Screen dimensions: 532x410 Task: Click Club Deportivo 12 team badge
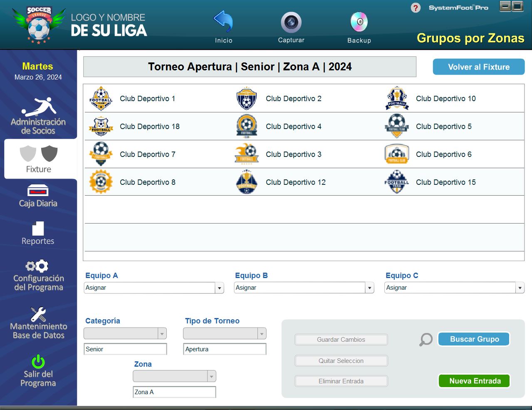[247, 182]
